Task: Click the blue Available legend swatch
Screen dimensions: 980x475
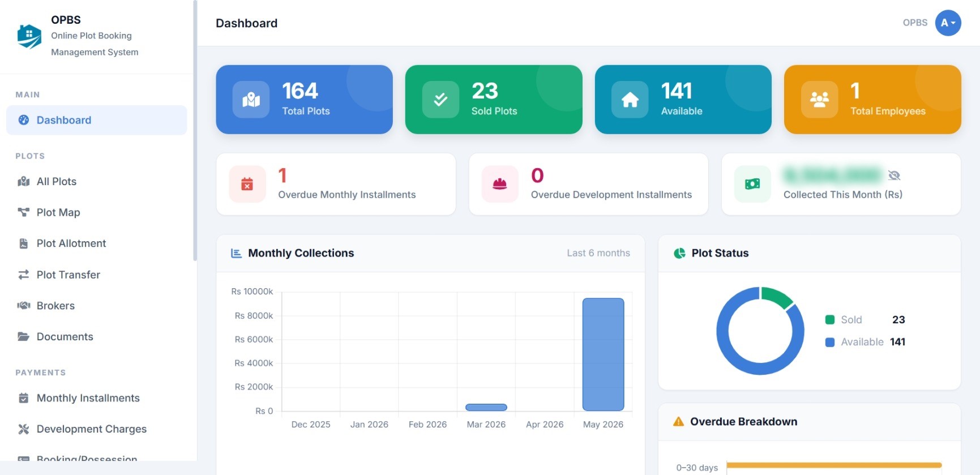Action: (x=830, y=342)
